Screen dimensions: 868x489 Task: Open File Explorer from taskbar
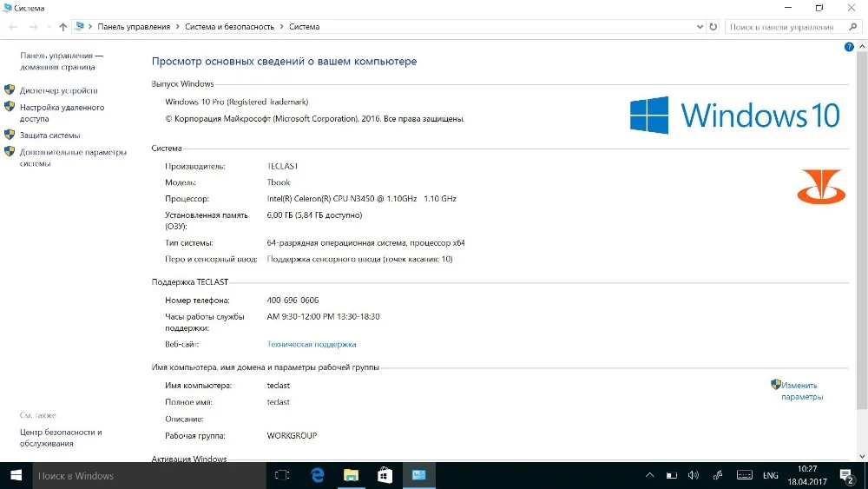351,475
